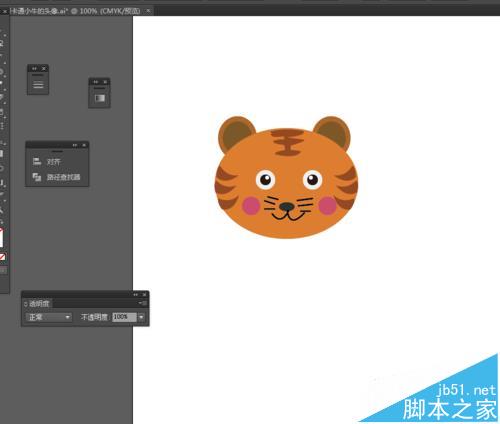Cycle 透明度 panel display options arrows
Screen dimensions: 500x424
tap(26, 304)
